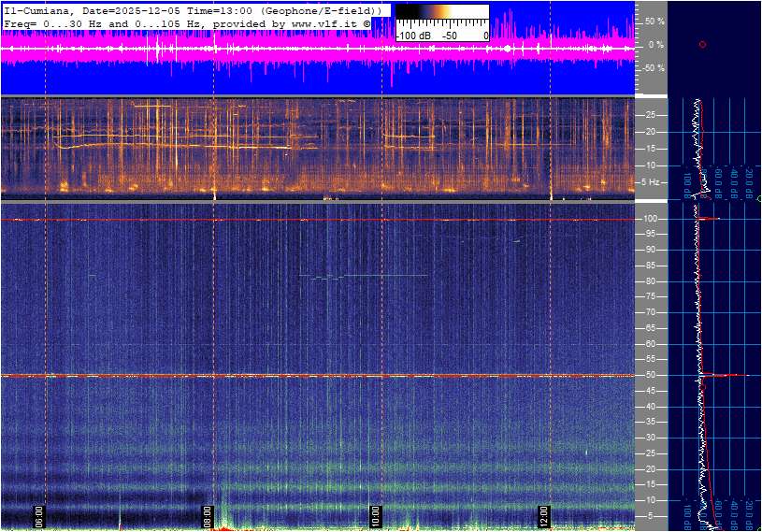Click the 25 label on upper frequency axis
The image size is (762, 532).
[652, 115]
